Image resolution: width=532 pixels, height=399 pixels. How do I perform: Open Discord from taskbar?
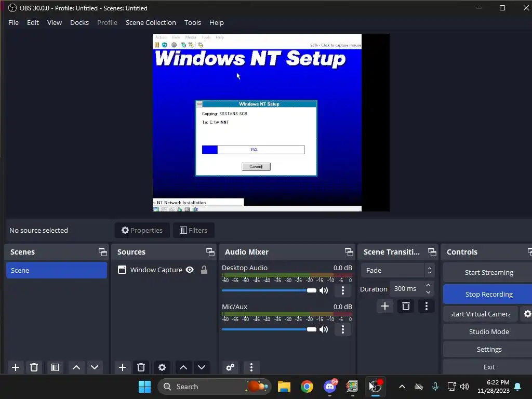click(330, 387)
